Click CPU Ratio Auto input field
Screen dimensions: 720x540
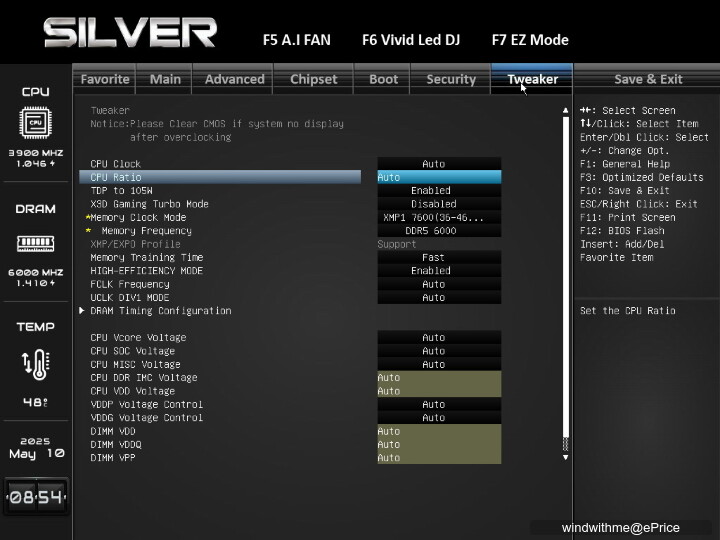tap(439, 177)
